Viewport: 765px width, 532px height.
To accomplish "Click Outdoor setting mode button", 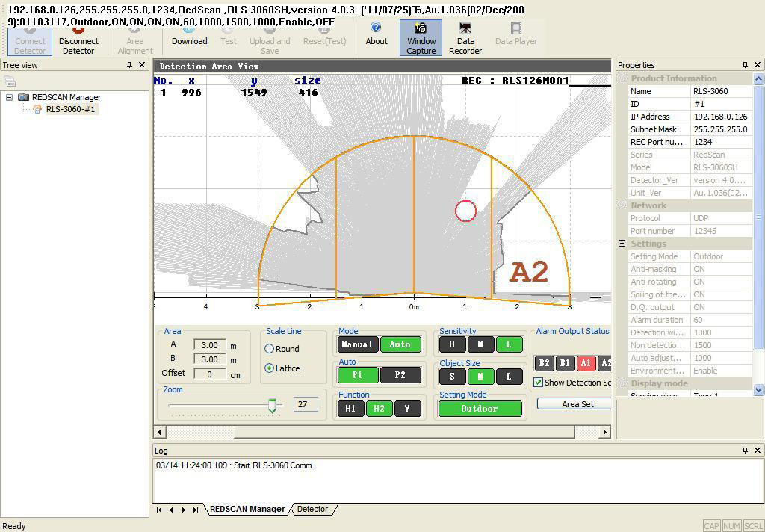I will click(480, 409).
